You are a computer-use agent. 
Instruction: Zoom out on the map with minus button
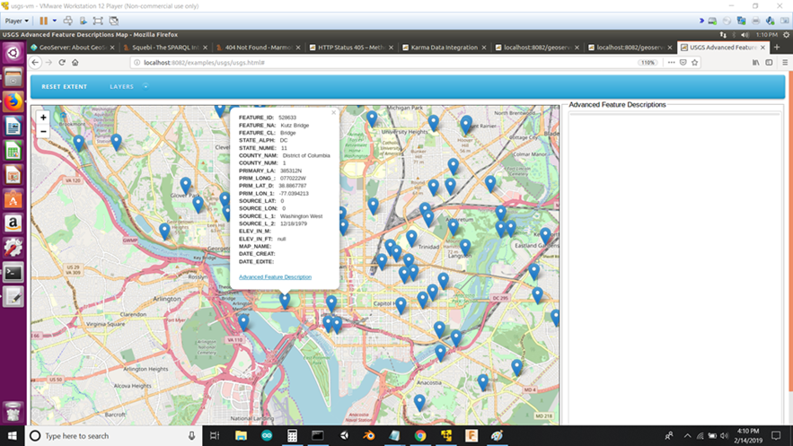pyautogui.click(x=43, y=131)
